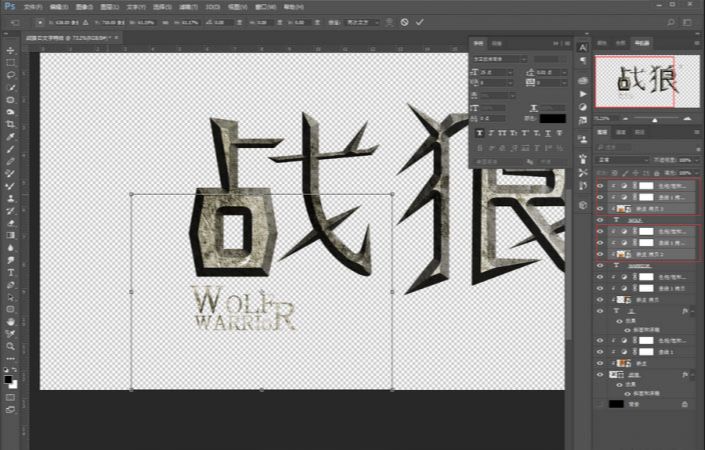Select the Gradient tool

point(10,235)
